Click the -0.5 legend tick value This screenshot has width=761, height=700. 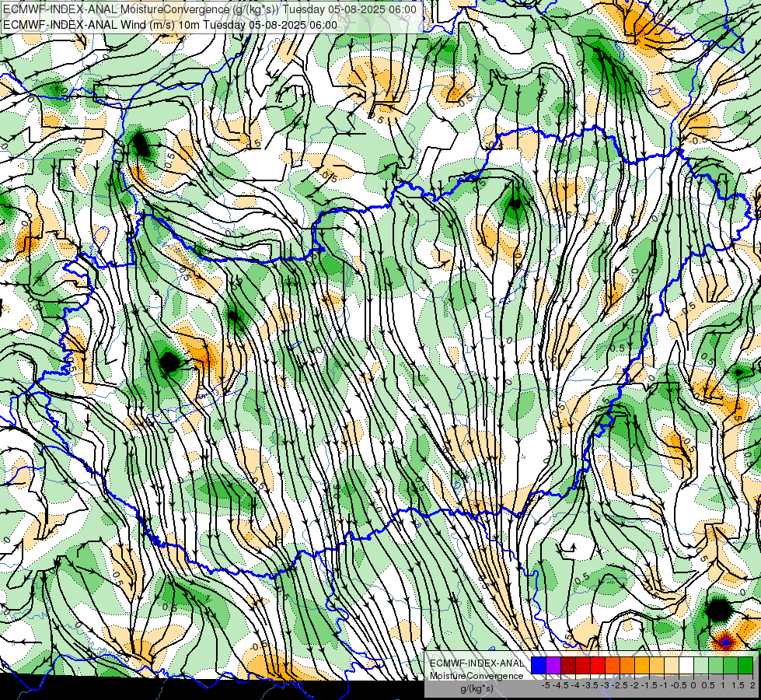(679, 685)
